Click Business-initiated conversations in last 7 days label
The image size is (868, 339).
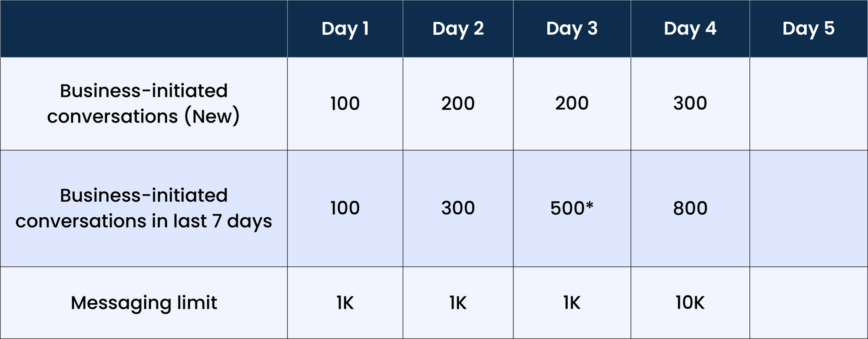tap(143, 209)
